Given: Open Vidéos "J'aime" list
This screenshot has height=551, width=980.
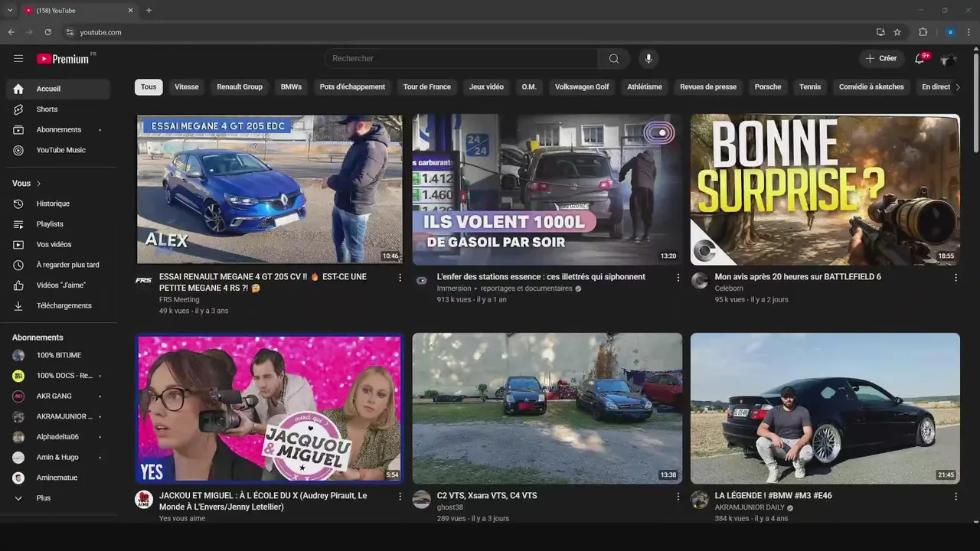Looking at the screenshot, I should tap(58, 285).
